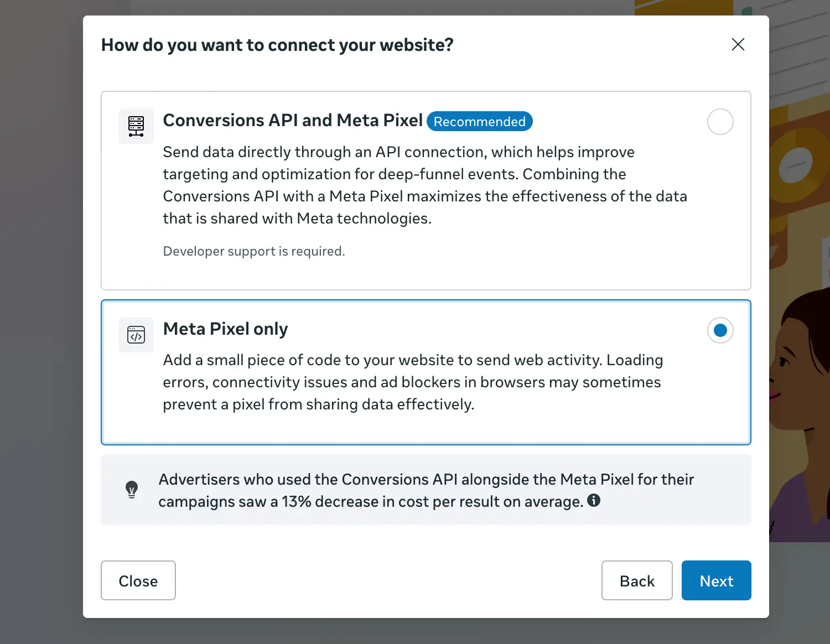Open the info tooltip after 'on average'
The height and width of the screenshot is (644, 830).
(x=594, y=501)
